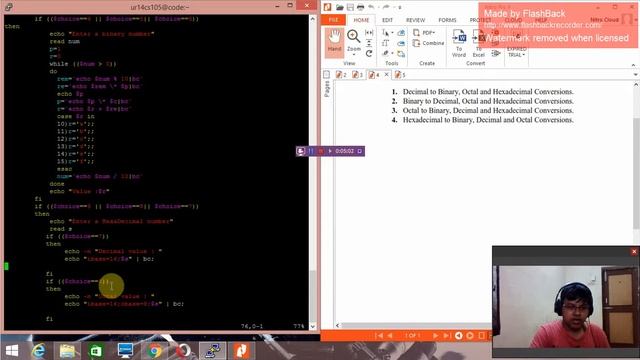Click the bottom-right icon in Tools group
The height and width of the screenshot is (360, 640).
(x=401, y=53)
